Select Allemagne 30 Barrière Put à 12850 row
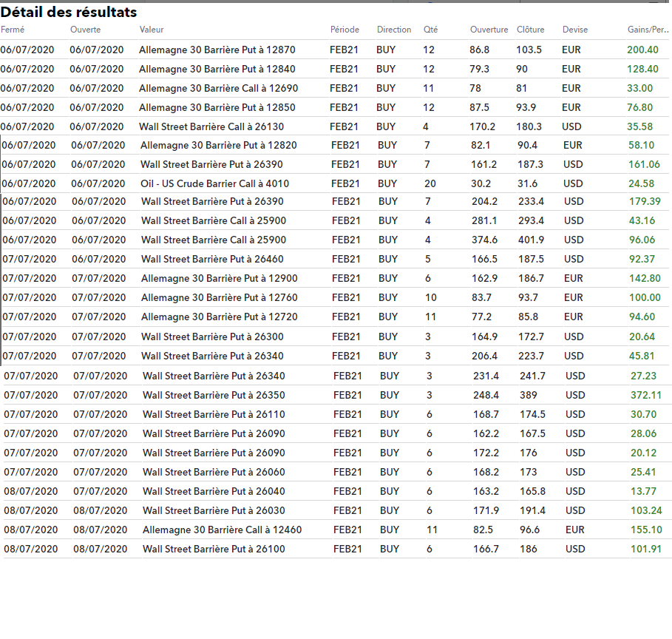The image size is (672, 639). [x=334, y=108]
